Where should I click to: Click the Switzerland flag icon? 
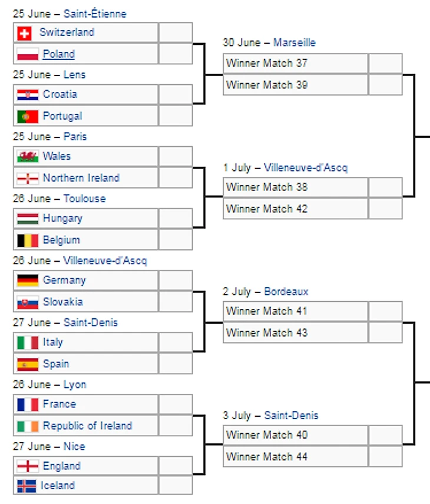click(24, 34)
